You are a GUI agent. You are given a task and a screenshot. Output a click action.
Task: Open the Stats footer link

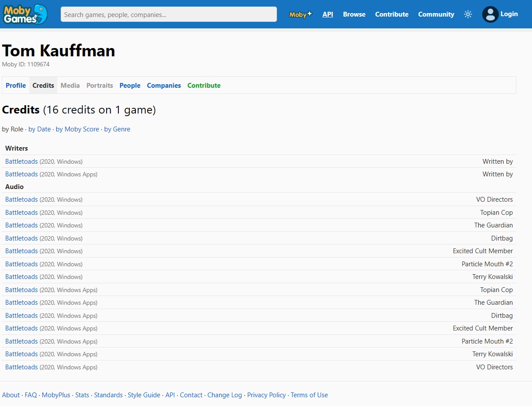(x=82, y=395)
